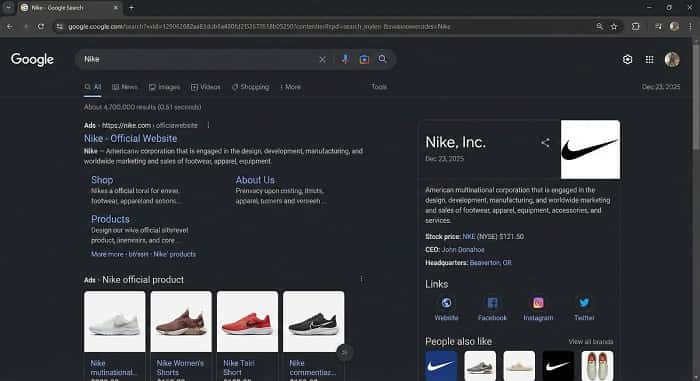
Task: Open the Products sitelink
Action: point(110,219)
